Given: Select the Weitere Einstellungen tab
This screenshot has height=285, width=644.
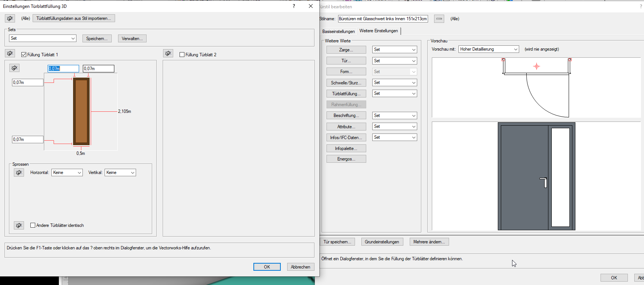Looking at the screenshot, I should (x=379, y=31).
